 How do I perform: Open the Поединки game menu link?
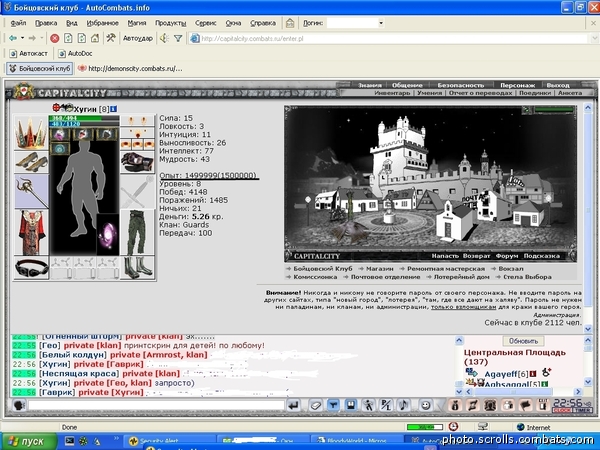[535, 93]
